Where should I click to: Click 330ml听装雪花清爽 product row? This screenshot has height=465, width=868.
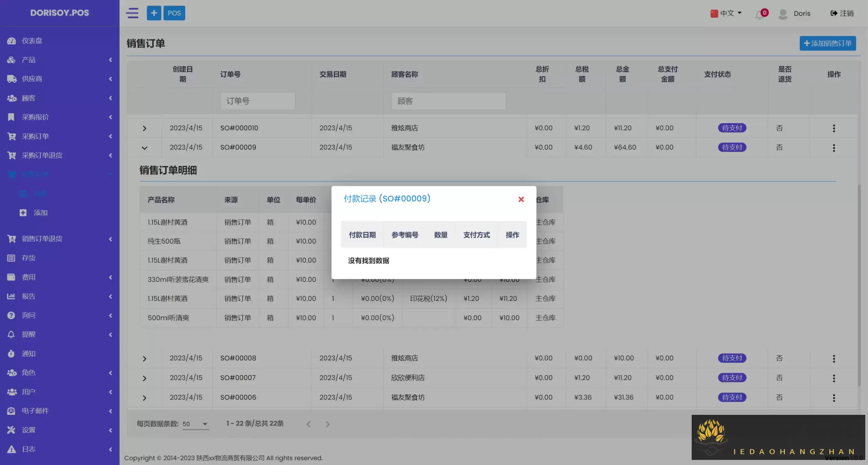[352, 279]
